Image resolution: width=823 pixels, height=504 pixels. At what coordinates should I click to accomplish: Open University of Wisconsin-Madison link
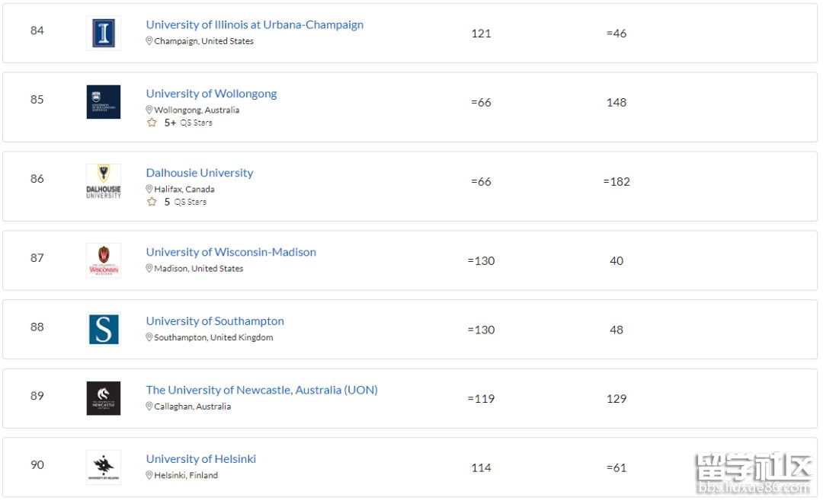click(x=231, y=252)
